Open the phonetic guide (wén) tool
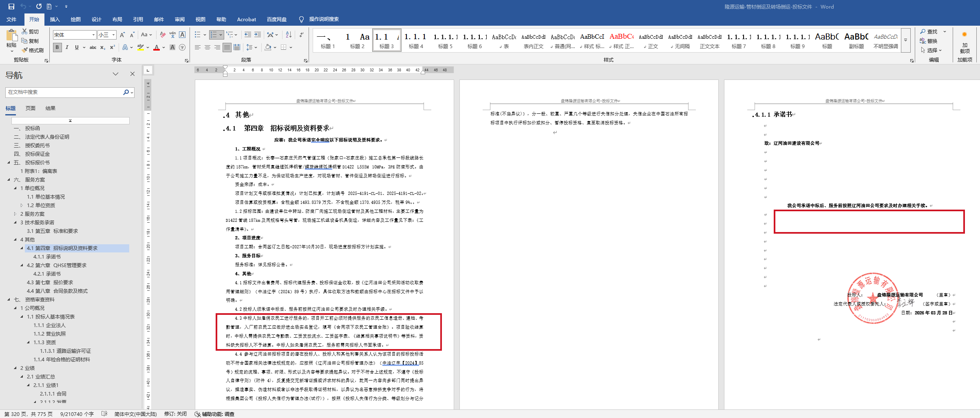This screenshot has width=980, height=418. coord(172,35)
